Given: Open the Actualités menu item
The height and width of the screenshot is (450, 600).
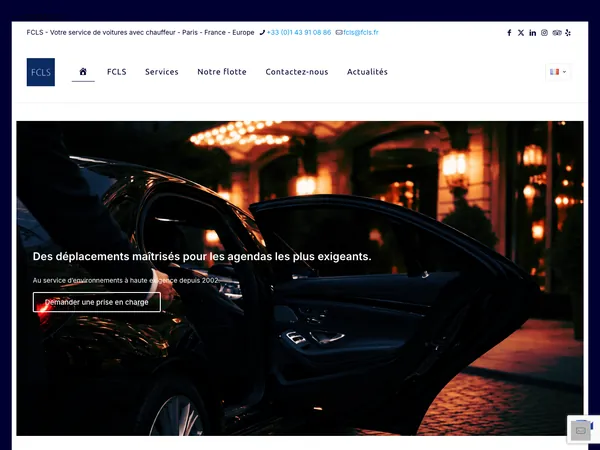Looking at the screenshot, I should (367, 72).
